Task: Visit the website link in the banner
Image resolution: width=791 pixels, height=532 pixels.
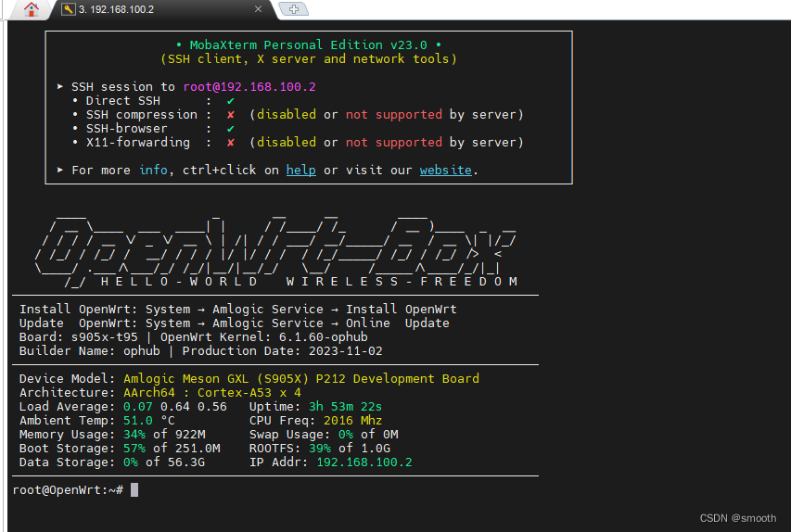Action: (x=445, y=170)
